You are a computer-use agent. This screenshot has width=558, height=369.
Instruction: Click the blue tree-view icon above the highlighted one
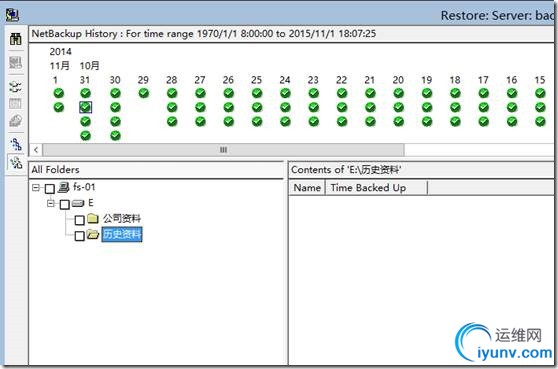point(16,144)
